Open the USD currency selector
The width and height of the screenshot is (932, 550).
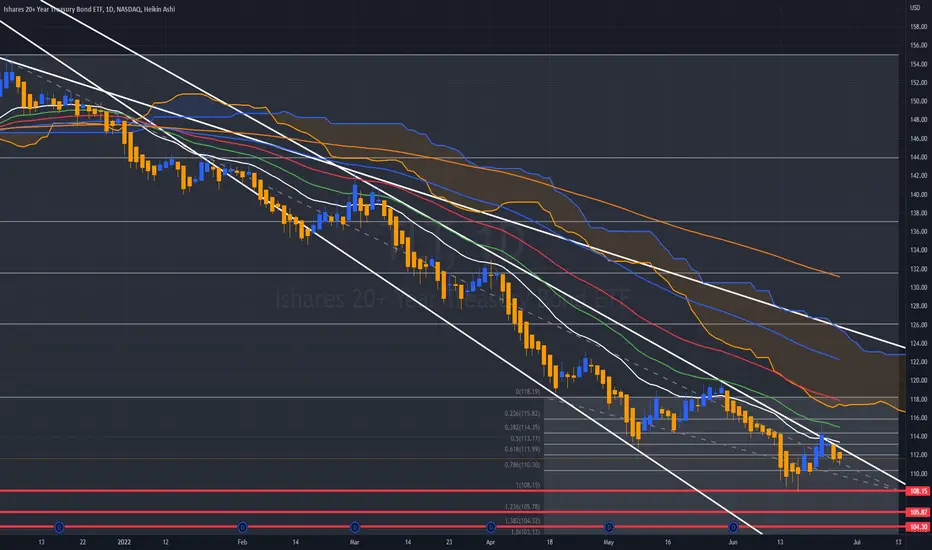pos(915,8)
